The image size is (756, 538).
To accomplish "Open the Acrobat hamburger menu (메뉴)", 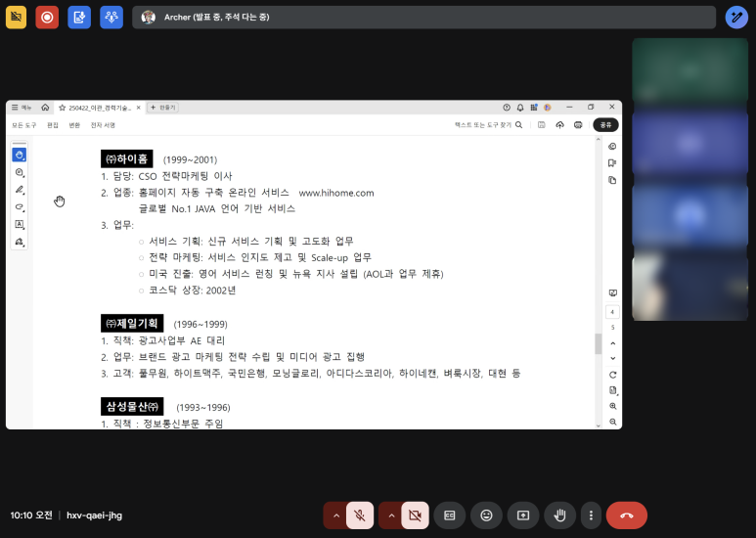I will point(22,108).
